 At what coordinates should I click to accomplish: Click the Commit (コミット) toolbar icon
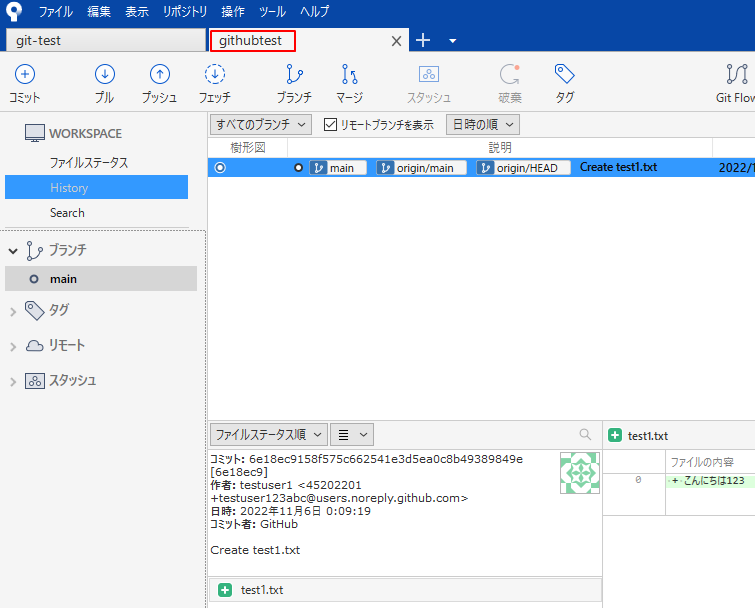(x=25, y=75)
